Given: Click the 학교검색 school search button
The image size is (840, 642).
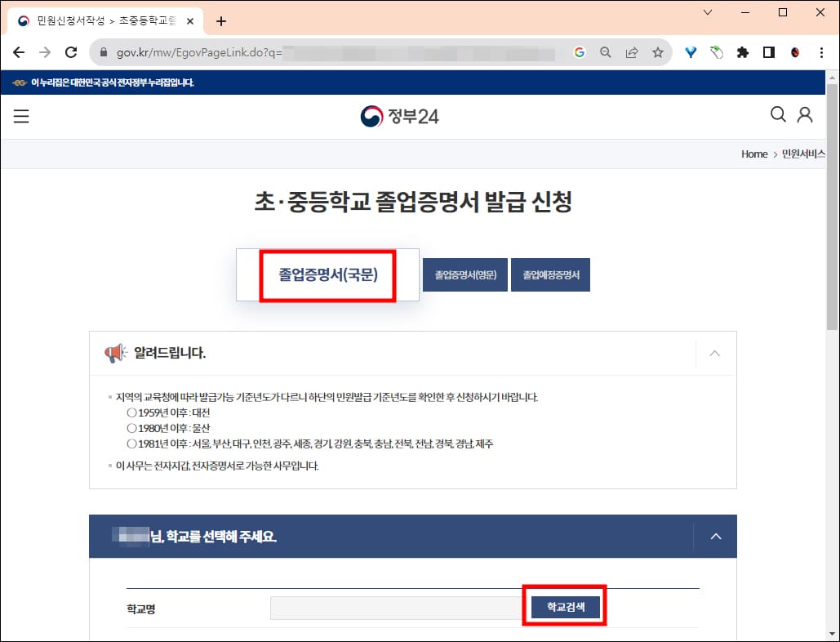Looking at the screenshot, I should [565, 607].
